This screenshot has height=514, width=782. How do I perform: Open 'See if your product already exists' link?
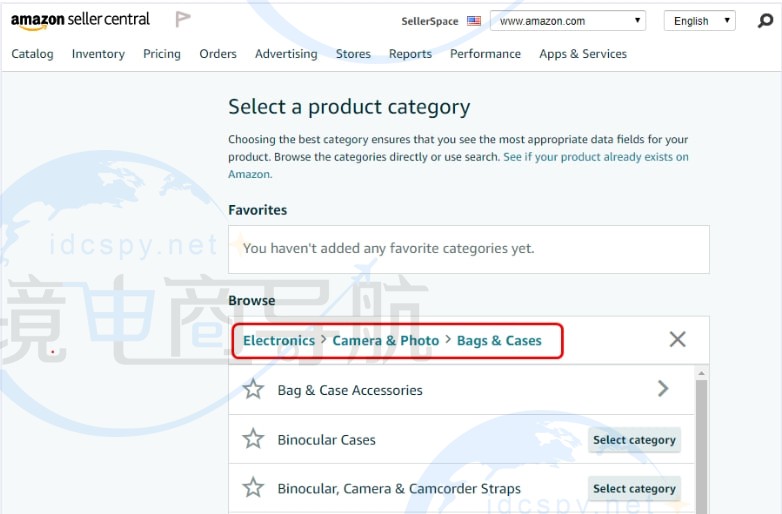(x=595, y=157)
